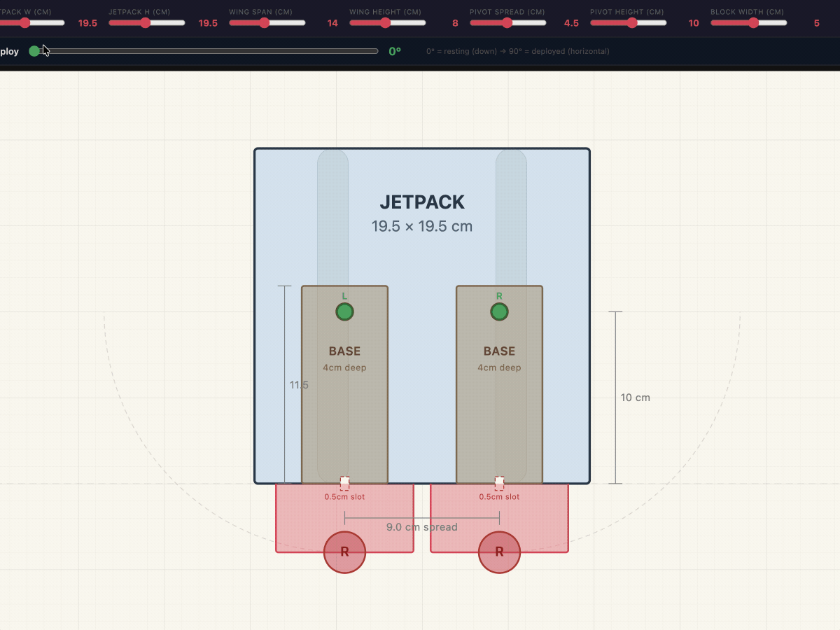Viewport: 840px width, 630px height.
Task: Click the left BASE mounting block
Action: (344, 385)
